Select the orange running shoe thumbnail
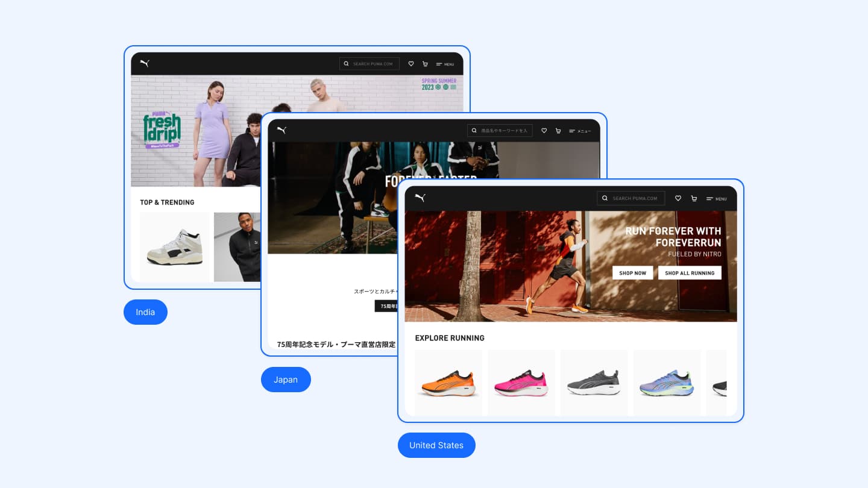The height and width of the screenshot is (488, 868). (448, 383)
